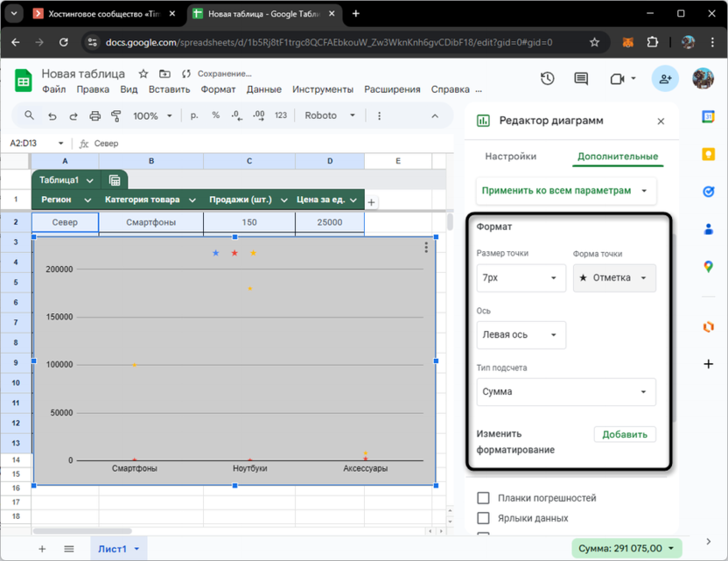The width and height of the screenshot is (728, 561).
Task: Click the Сумма: 291 075,00 status button
Action: (626, 549)
